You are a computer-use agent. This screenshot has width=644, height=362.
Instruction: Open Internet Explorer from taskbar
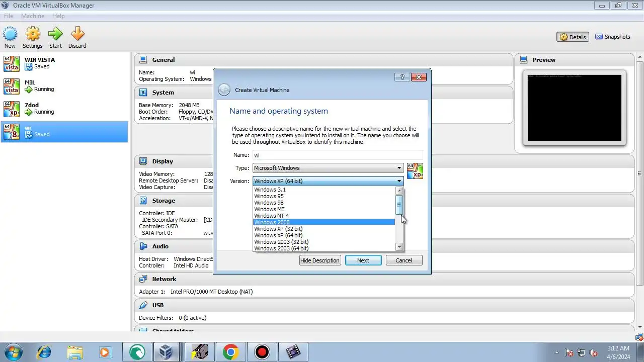click(44, 352)
